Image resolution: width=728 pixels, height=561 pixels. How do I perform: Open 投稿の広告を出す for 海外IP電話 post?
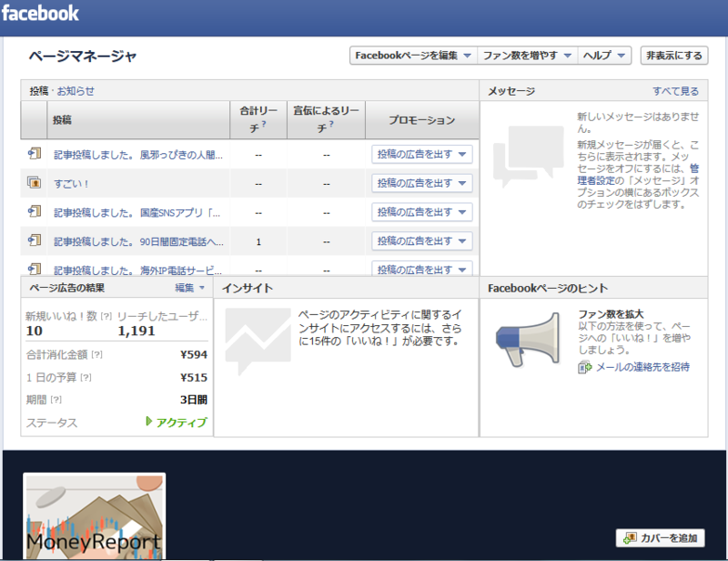422,269
